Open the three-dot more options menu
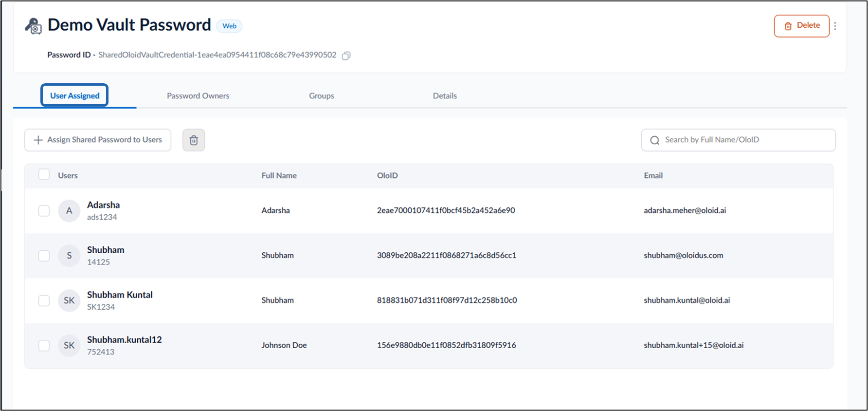Viewport: 868px width, 411px height. click(835, 26)
